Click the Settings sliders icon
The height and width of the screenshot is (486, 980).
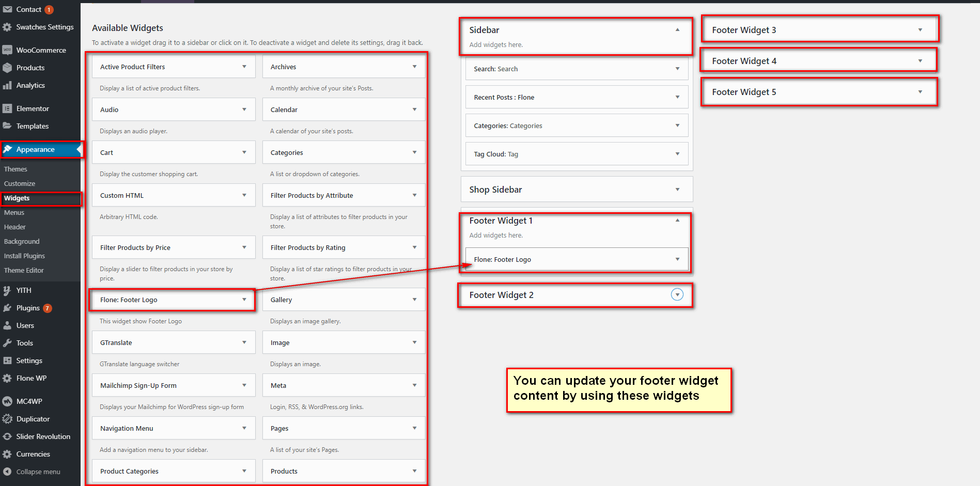pyautogui.click(x=7, y=360)
